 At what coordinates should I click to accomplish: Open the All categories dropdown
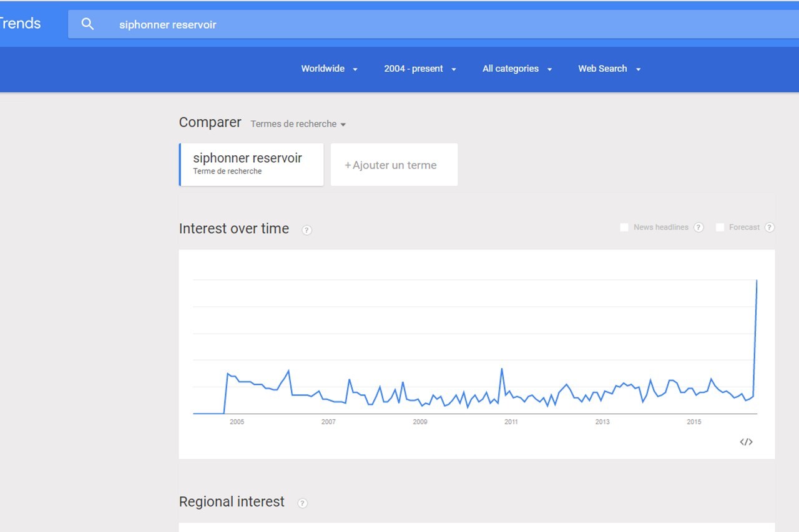coord(517,69)
